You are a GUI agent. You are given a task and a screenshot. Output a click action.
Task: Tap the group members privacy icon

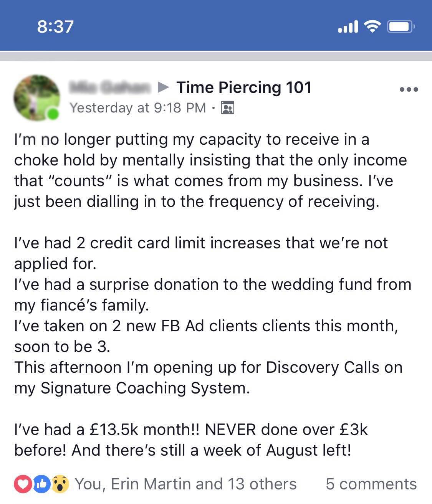(228, 108)
